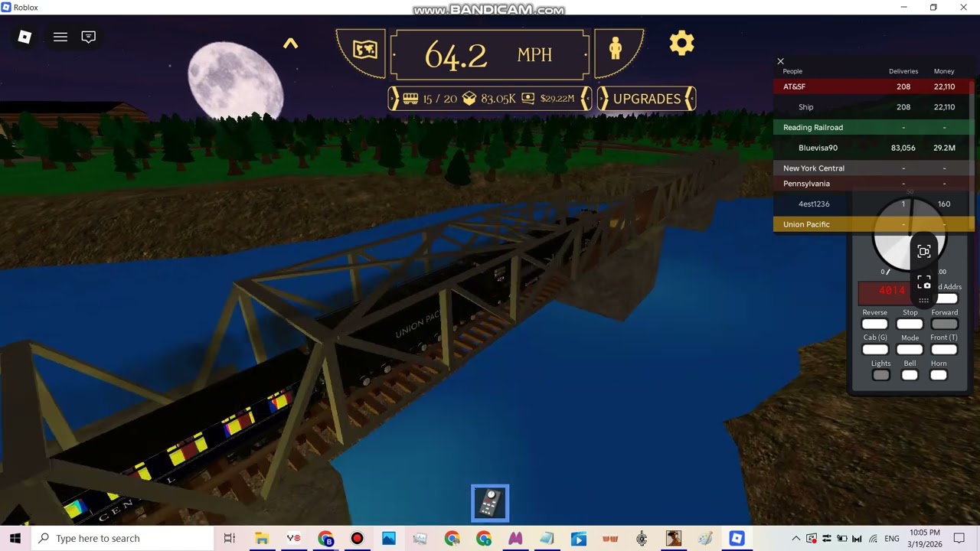Viewport: 980px width, 551px height.
Task: Toggle the train Lights
Action: coord(880,375)
